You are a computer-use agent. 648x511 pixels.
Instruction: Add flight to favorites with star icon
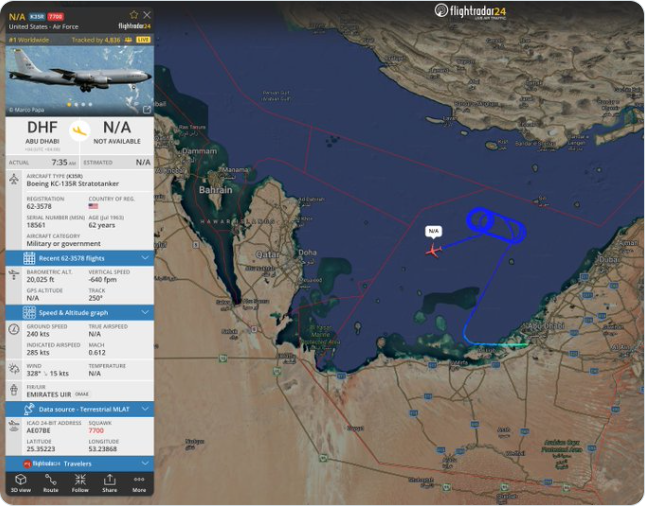[x=133, y=15]
